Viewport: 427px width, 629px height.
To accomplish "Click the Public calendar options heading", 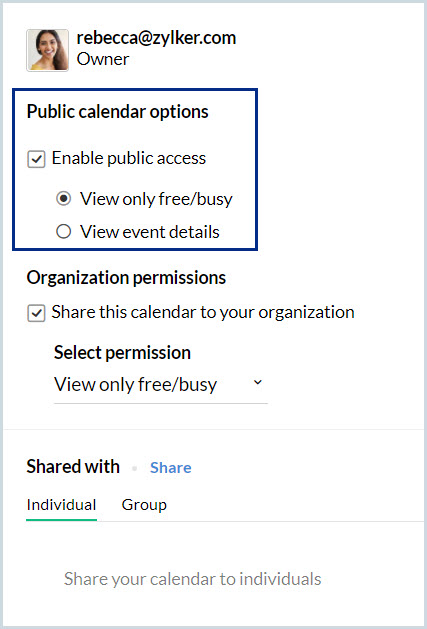I will tap(118, 112).
